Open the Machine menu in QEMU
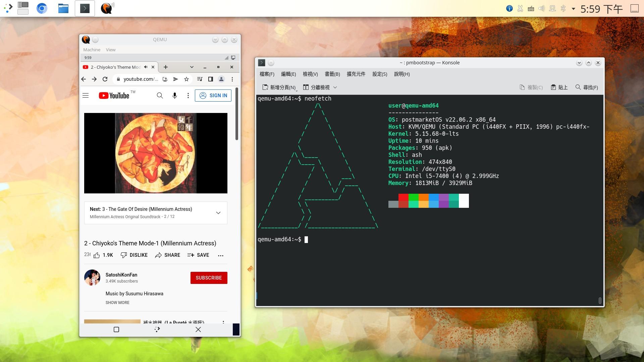This screenshot has width=644, height=362. coord(92,50)
